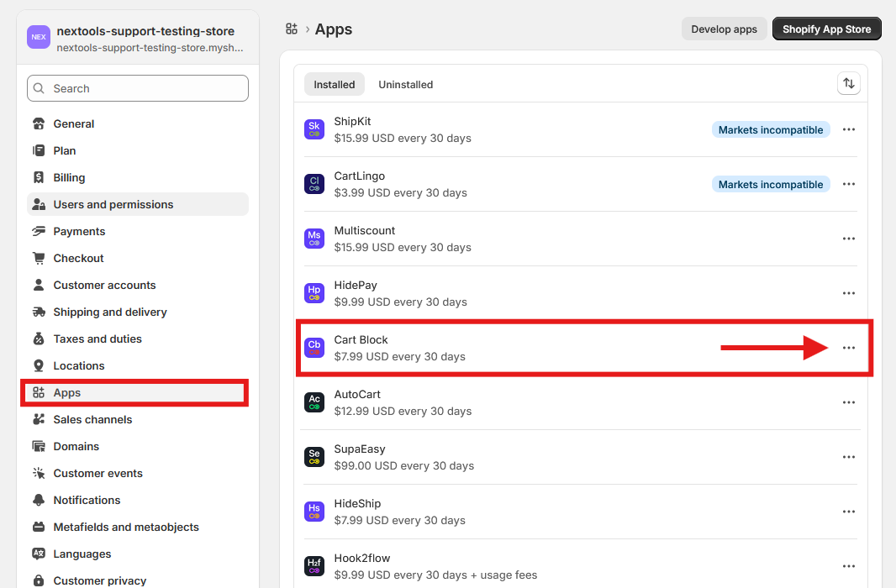
Task: Open the ShipKit three-dot options menu
Action: (x=848, y=129)
